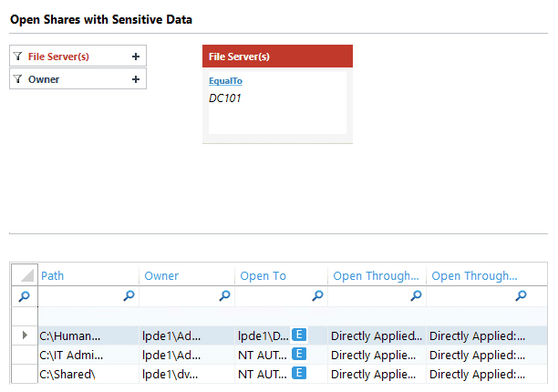Click the DC101 filter value
The image size is (558, 392).
(225, 98)
